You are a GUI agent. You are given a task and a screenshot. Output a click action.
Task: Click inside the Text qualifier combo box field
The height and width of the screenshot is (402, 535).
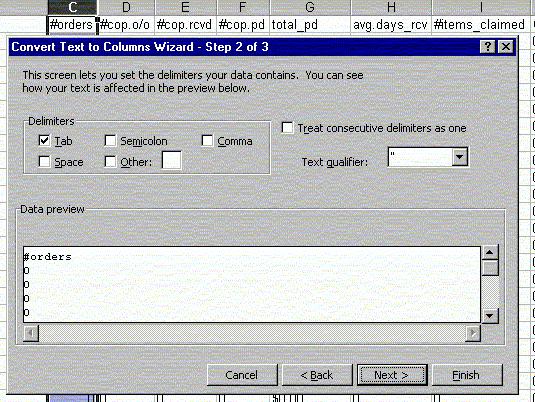tap(420, 157)
